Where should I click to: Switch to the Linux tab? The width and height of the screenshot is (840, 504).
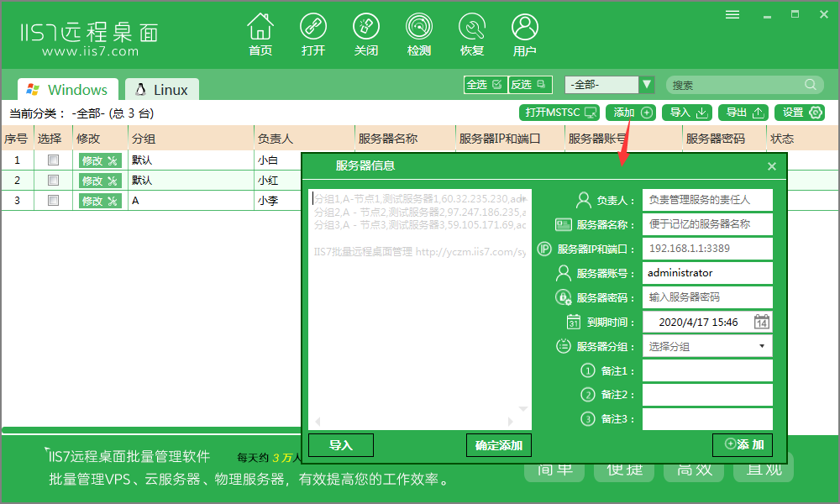162,89
